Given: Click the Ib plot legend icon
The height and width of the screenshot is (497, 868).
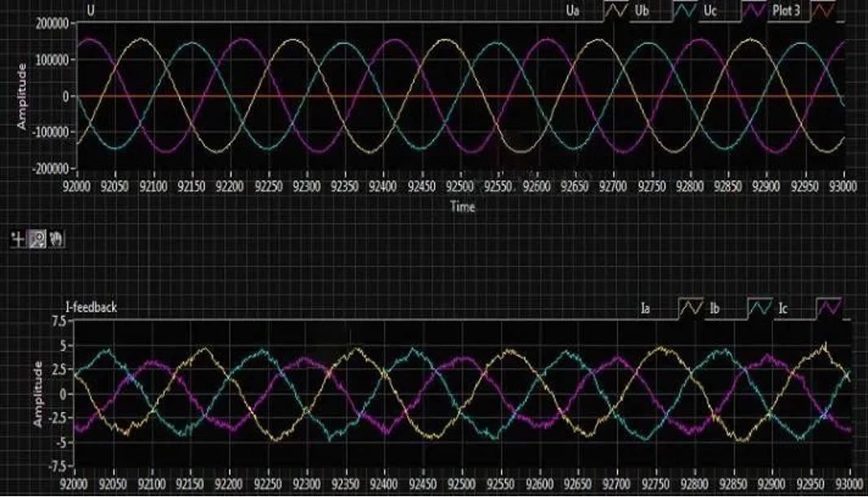Looking at the screenshot, I should (760, 309).
